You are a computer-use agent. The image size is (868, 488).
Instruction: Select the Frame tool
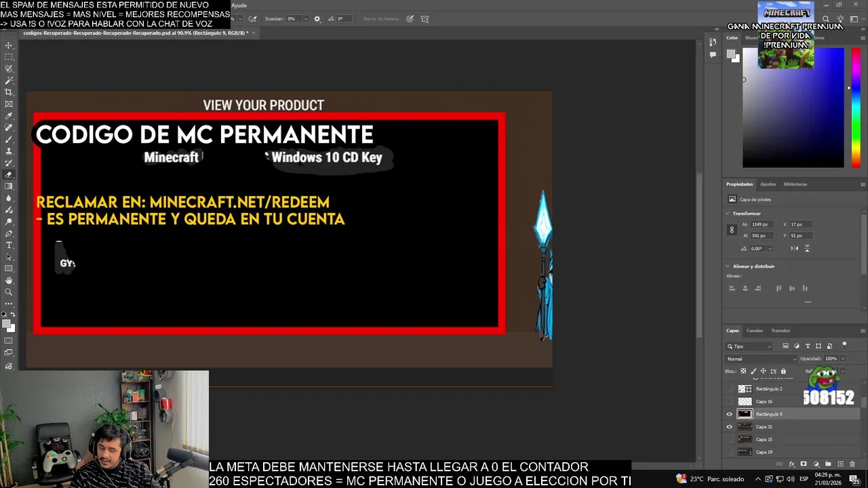(x=9, y=104)
